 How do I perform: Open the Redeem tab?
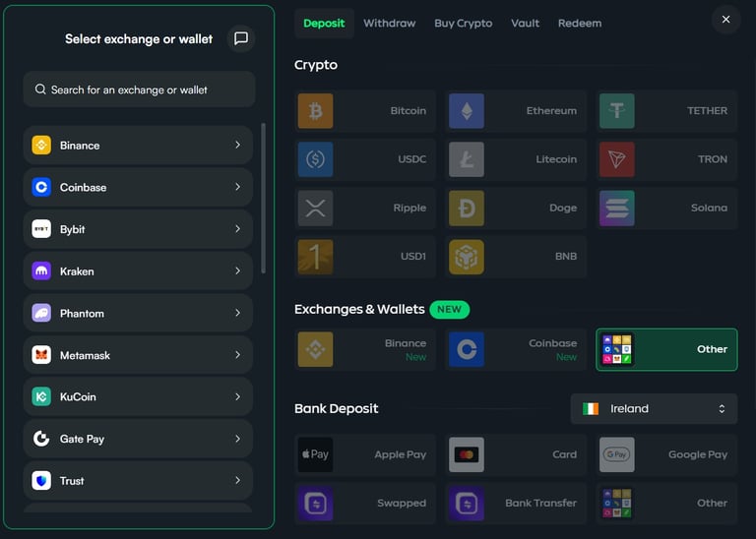coord(580,24)
